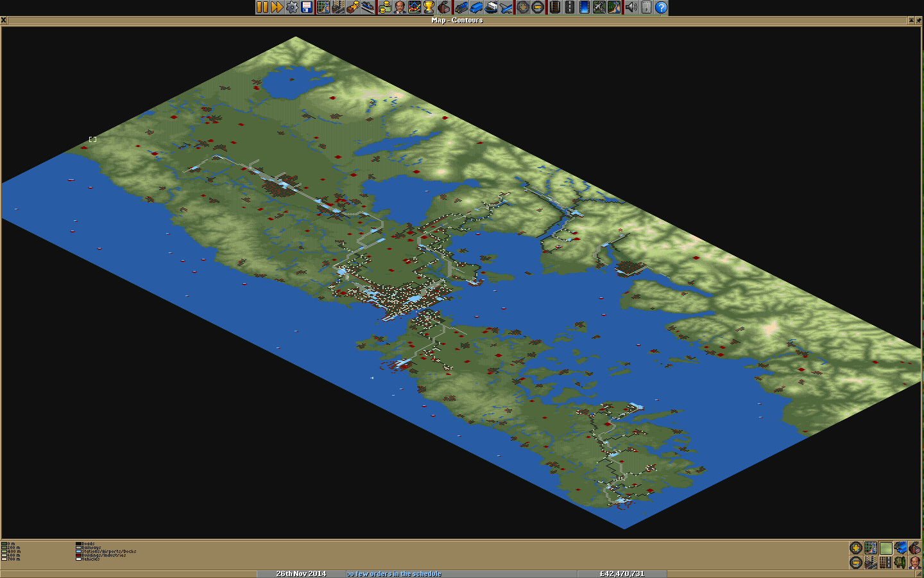The width and height of the screenshot is (924, 578).
Task: Shade the map window with the title bar button
Action: coord(911,20)
